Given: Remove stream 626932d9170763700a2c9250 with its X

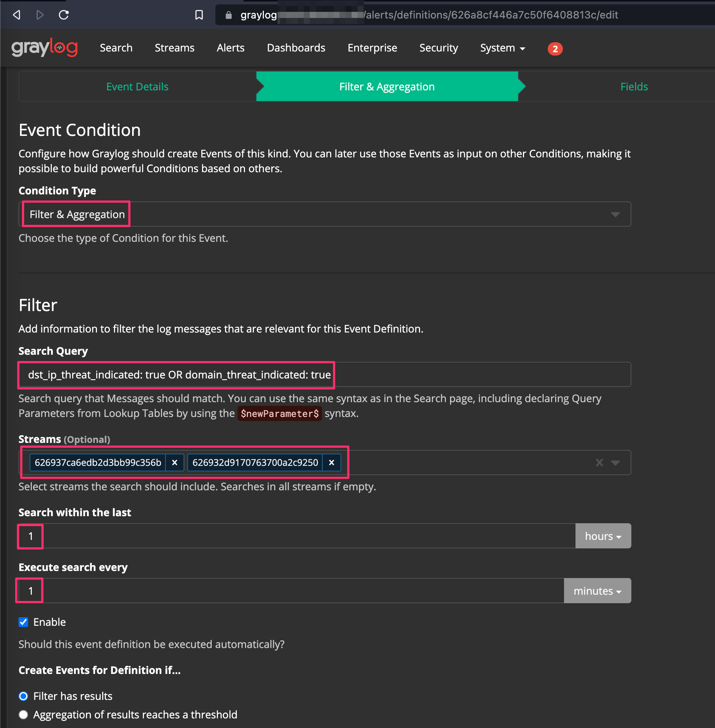Looking at the screenshot, I should pos(331,462).
